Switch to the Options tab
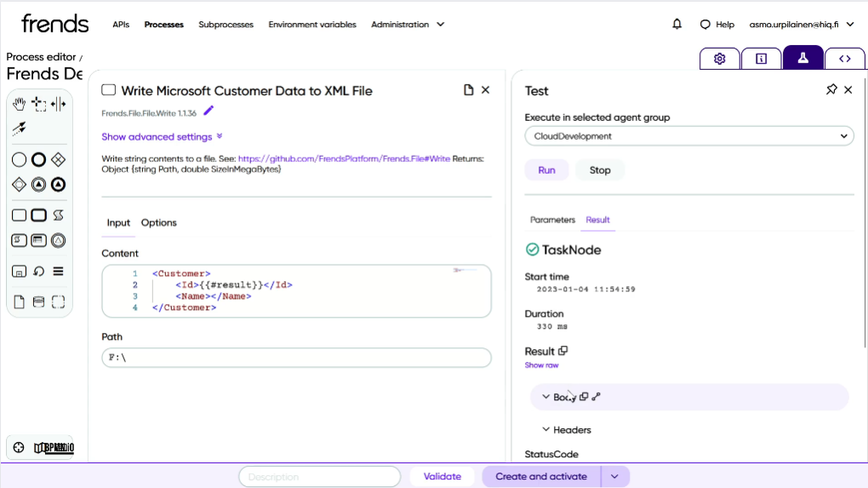Screen dimensions: 868x488 [159, 222]
